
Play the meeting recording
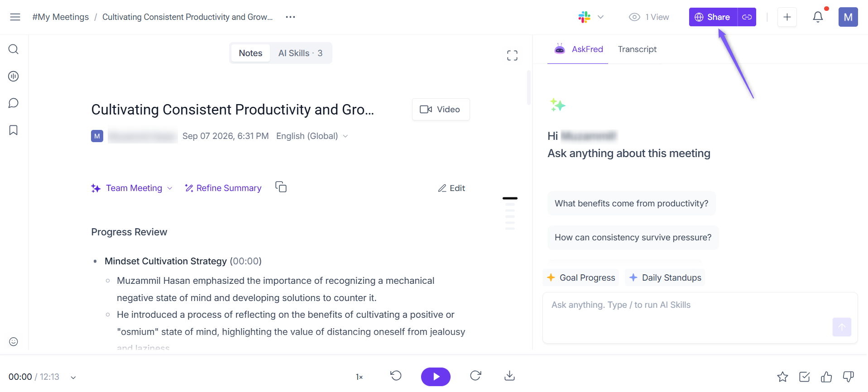coord(436,377)
